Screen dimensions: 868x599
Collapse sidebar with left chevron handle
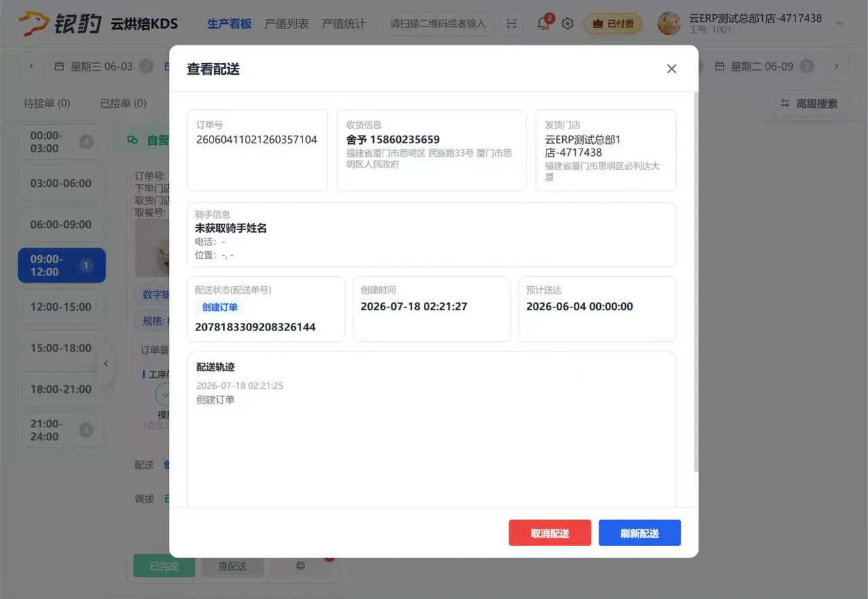click(105, 364)
